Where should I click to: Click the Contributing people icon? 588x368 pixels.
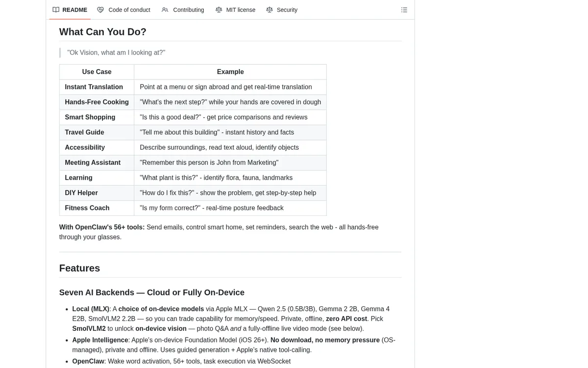(x=165, y=10)
